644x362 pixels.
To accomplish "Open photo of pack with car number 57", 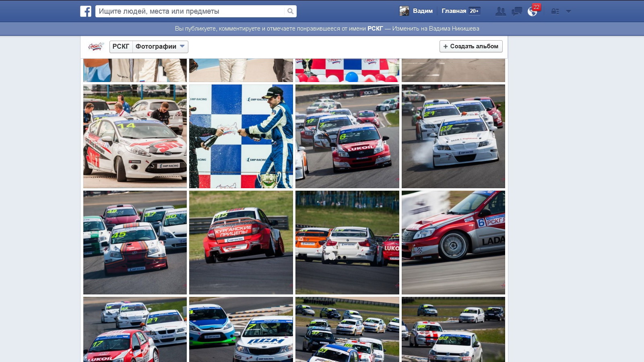I will click(x=347, y=329).
